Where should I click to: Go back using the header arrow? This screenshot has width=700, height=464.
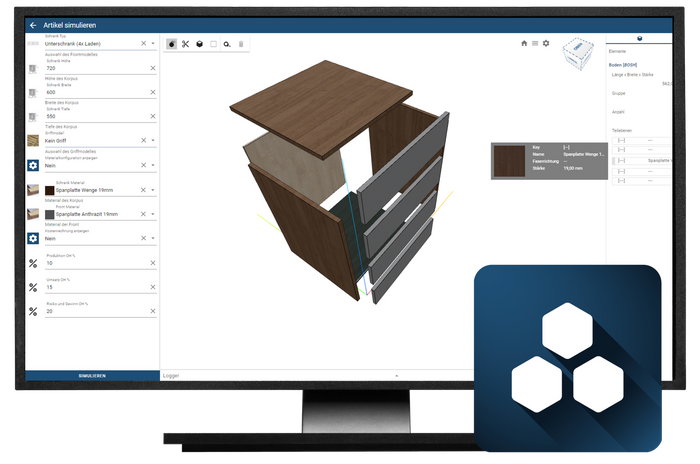(x=33, y=25)
